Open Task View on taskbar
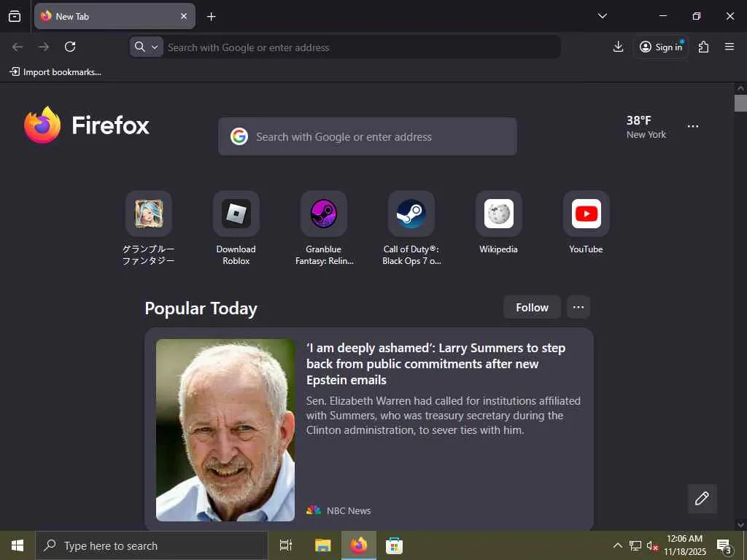 (x=286, y=545)
